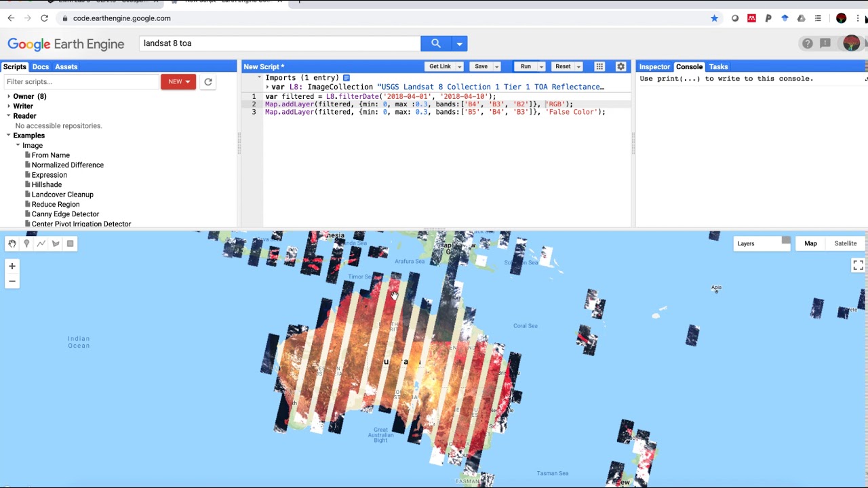868x488 pixels.
Task: Refresh the scripts list
Action: [x=208, y=82]
